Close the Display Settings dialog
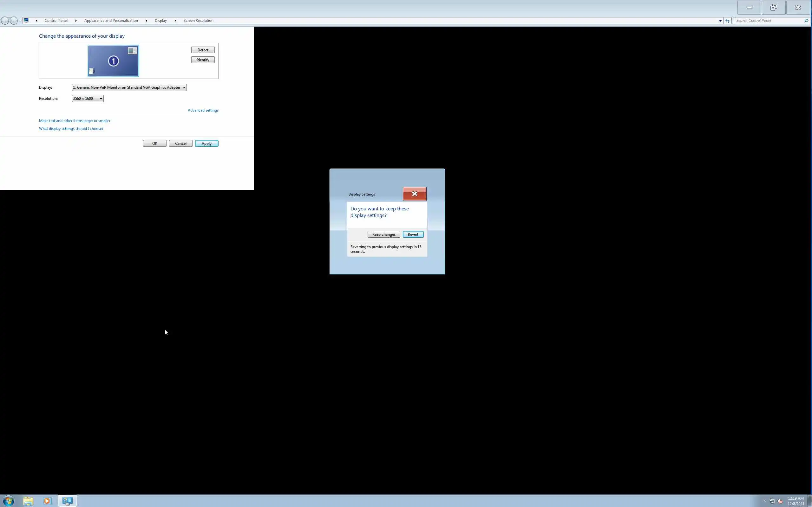Image resolution: width=812 pixels, height=507 pixels. 414,194
